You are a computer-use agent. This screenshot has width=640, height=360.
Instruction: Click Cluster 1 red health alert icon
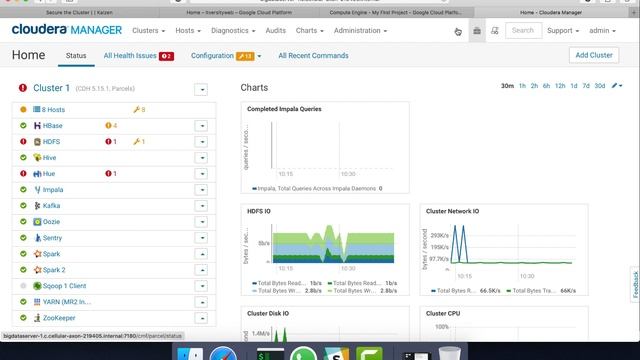23,88
